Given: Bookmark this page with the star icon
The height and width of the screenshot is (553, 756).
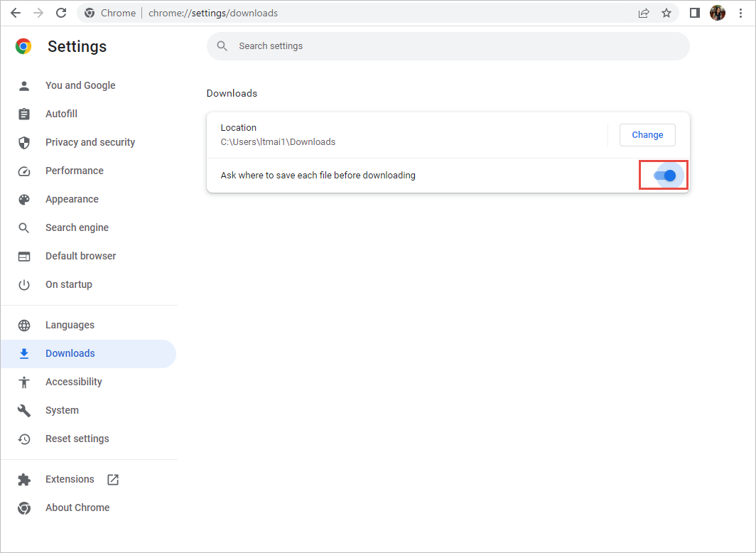Looking at the screenshot, I should coord(666,13).
